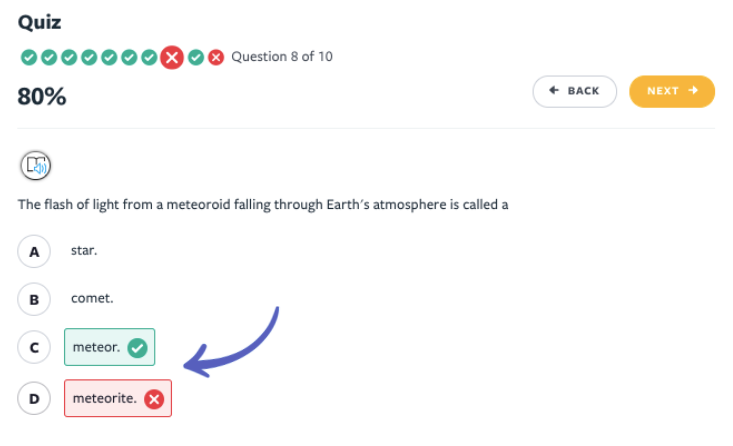Screen dimensions: 733x446
Task: Select the D option circle
Action: pos(34,399)
